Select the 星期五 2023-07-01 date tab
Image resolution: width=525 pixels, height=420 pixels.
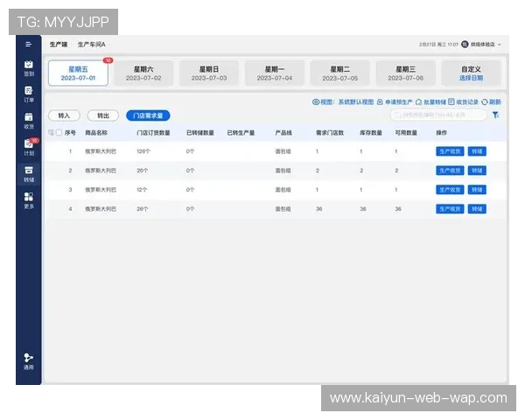[x=78, y=73]
